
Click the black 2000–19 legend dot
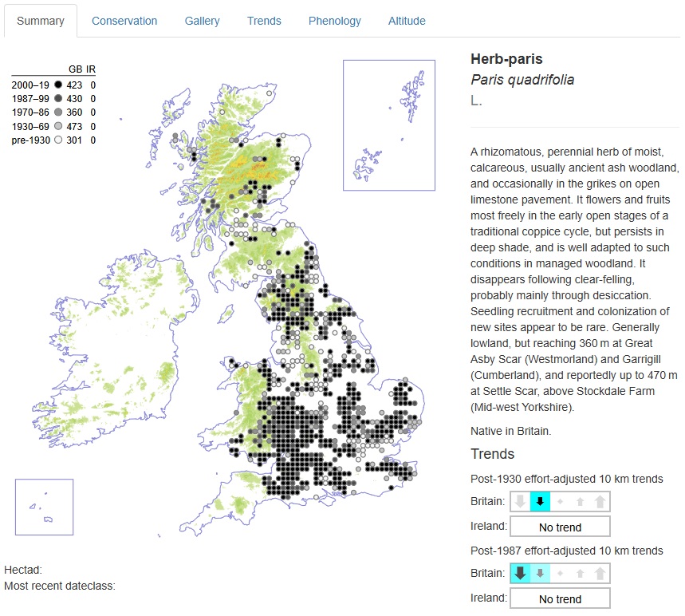pos(58,85)
